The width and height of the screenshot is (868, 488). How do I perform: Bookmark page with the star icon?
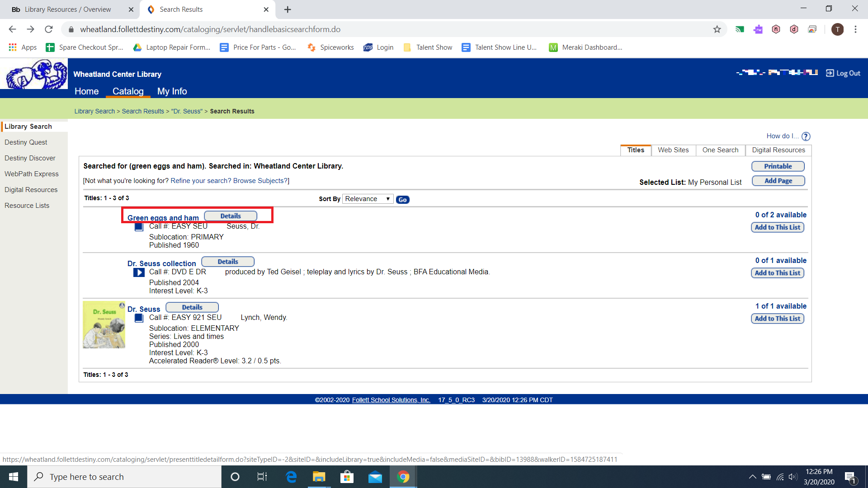click(717, 29)
